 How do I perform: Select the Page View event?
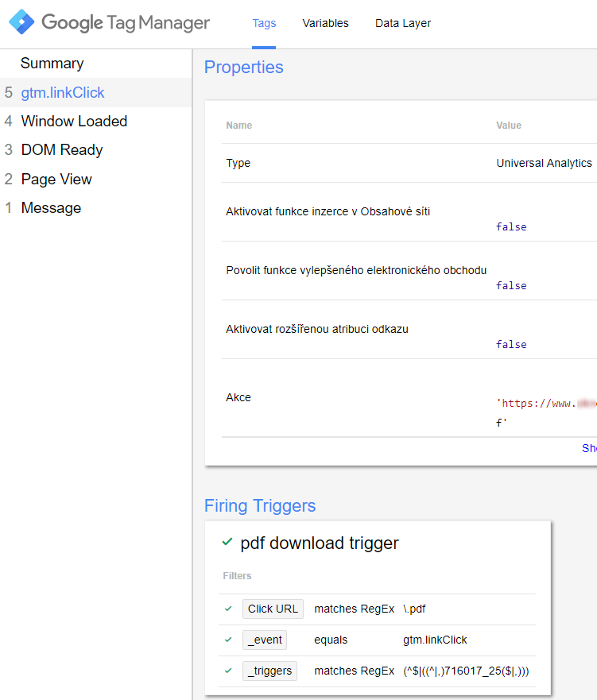56,179
